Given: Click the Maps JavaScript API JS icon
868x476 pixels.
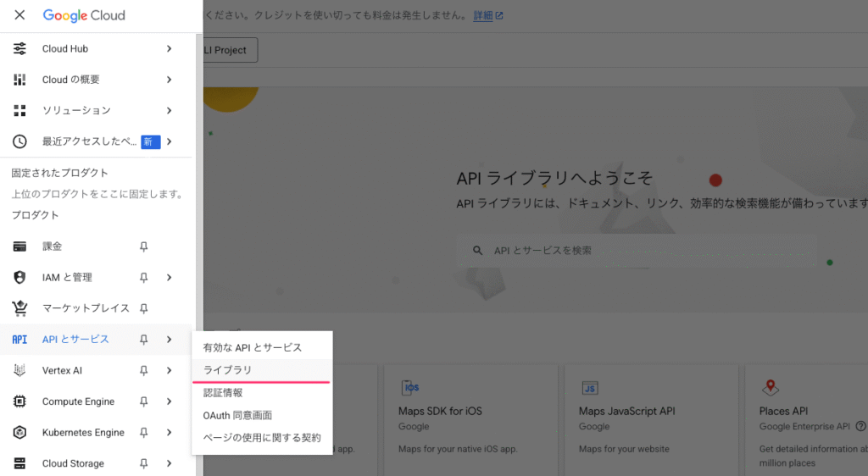Looking at the screenshot, I should [x=590, y=388].
